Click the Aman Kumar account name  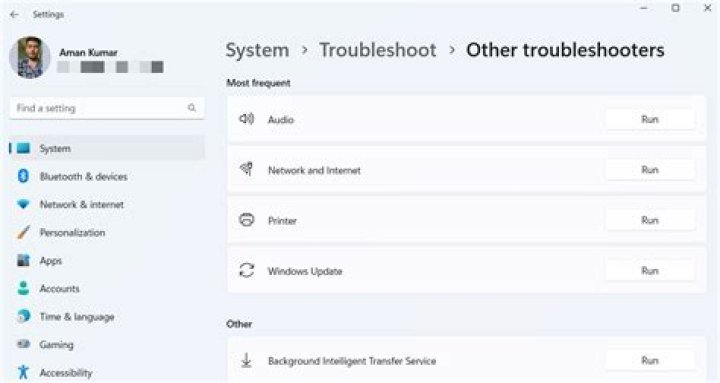88,52
